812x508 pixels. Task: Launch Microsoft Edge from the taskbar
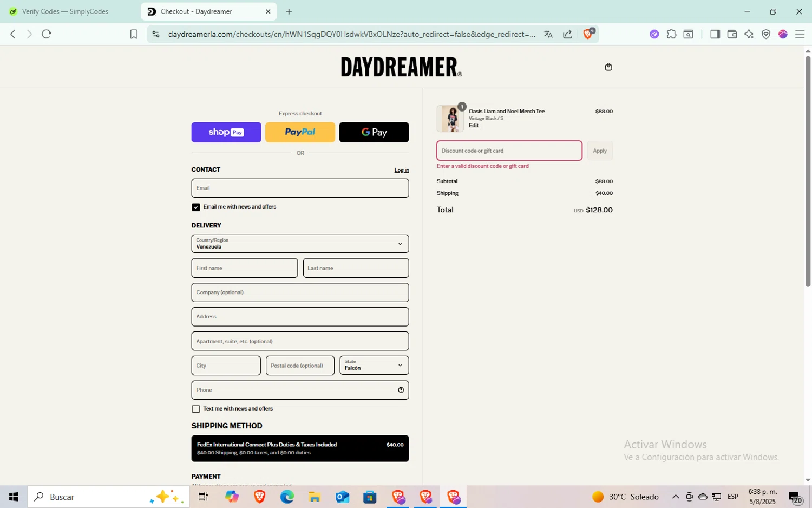[x=287, y=497]
